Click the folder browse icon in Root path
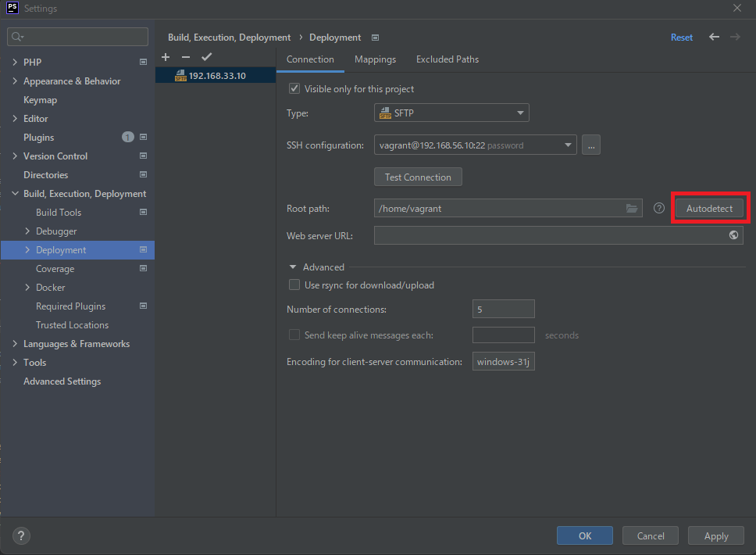Image resolution: width=756 pixels, height=555 pixels. 632,209
